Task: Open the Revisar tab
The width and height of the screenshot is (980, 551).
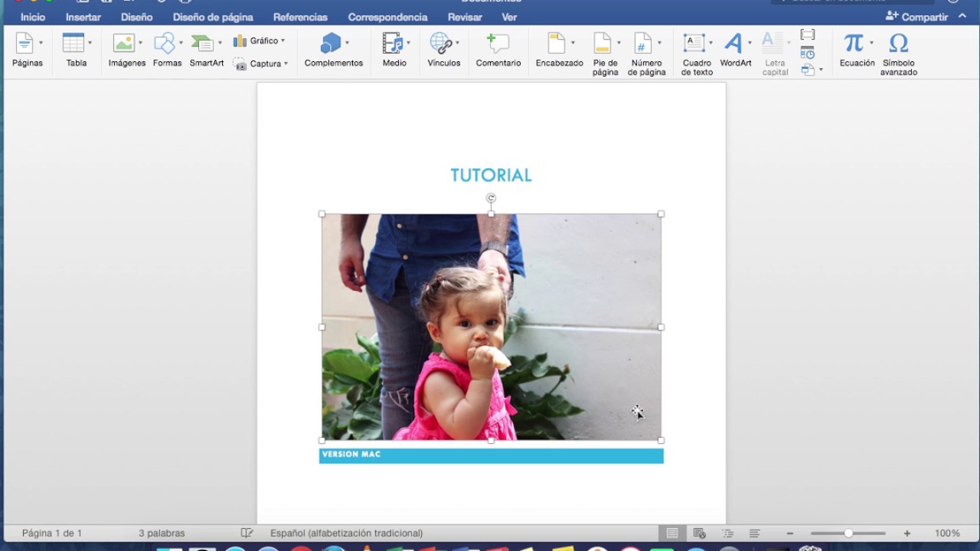Action: point(465,17)
